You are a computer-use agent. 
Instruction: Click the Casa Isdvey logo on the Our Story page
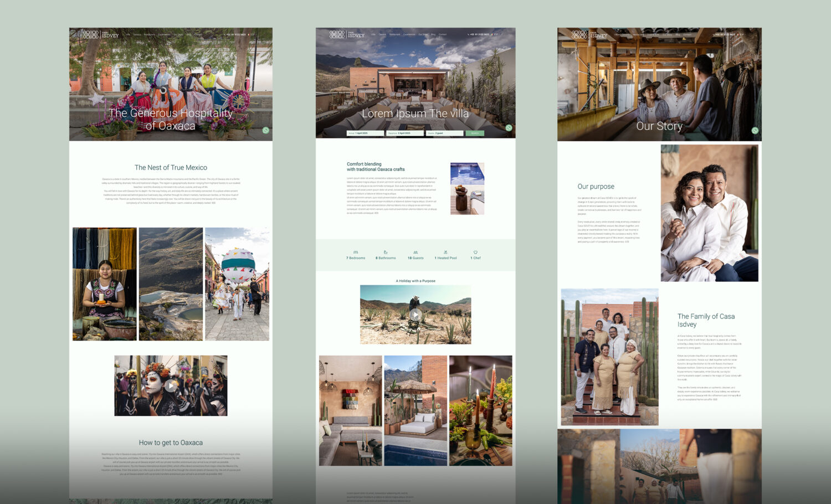point(589,34)
